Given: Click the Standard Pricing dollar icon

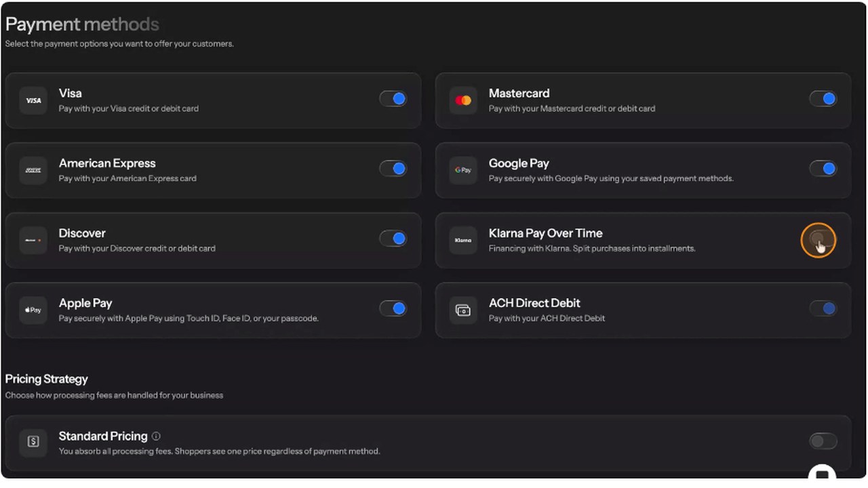Looking at the screenshot, I should 33,442.
